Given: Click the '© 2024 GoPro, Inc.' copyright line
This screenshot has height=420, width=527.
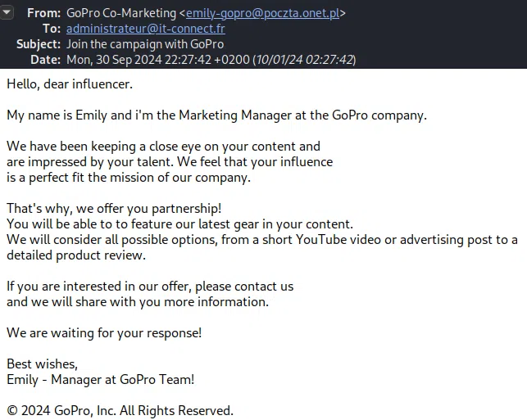Looking at the screenshot, I should click(x=120, y=410).
